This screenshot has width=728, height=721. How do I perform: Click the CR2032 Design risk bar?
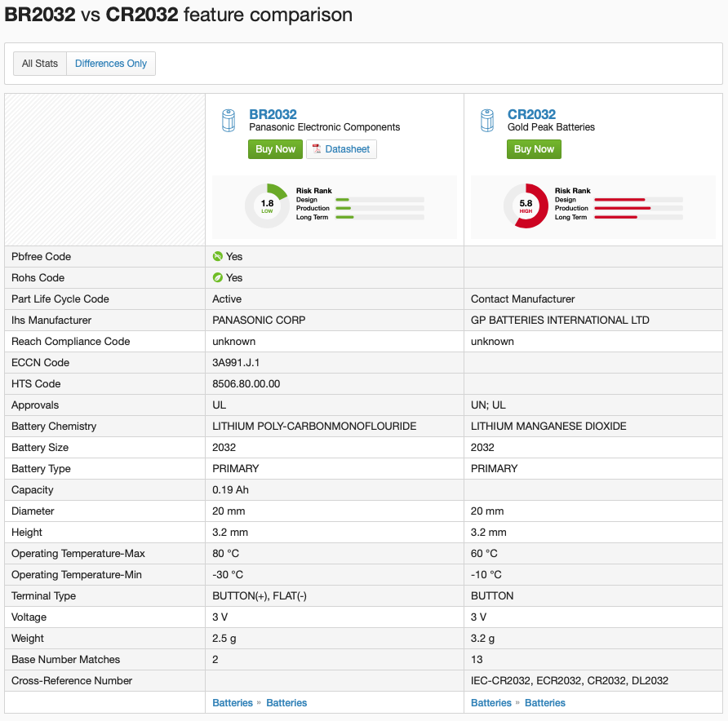(638, 200)
